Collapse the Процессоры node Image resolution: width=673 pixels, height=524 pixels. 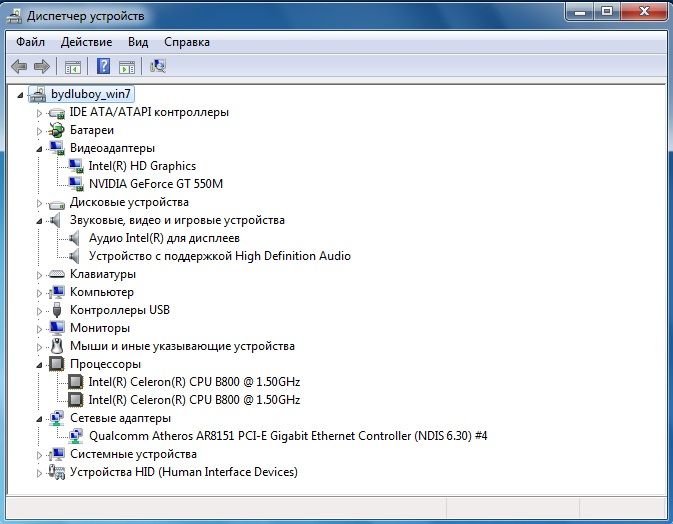click(39, 365)
